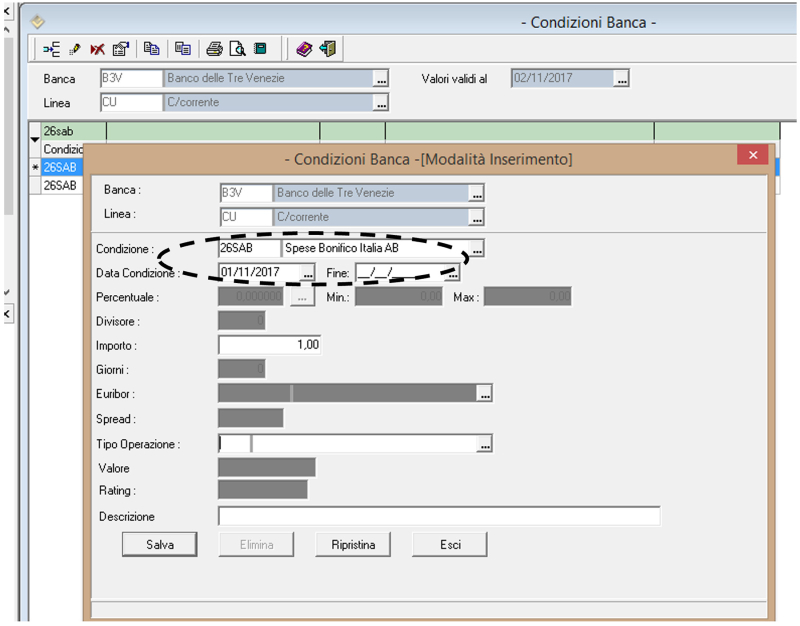This screenshot has height=626, width=800.
Task: Click the insert new record toolbar icon
Action: tap(53, 48)
